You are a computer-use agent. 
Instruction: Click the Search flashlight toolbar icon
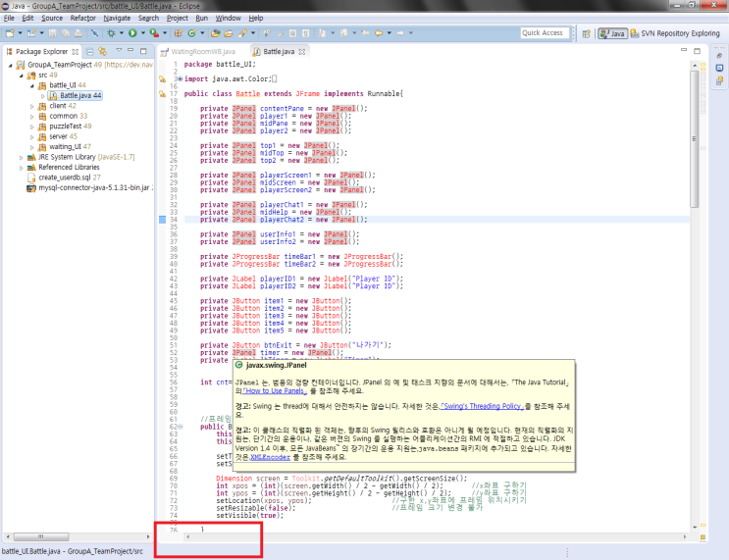coord(242,33)
